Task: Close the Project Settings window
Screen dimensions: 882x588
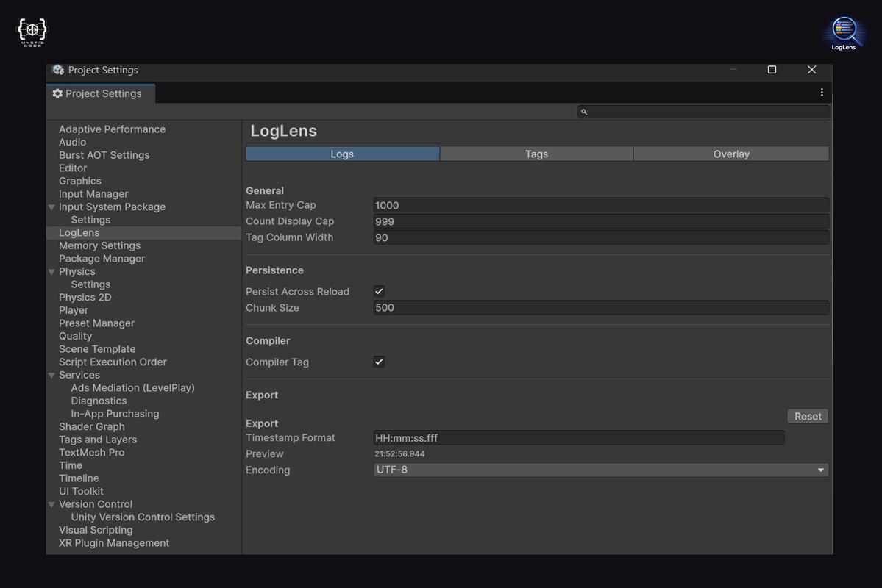Action: (811, 70)
